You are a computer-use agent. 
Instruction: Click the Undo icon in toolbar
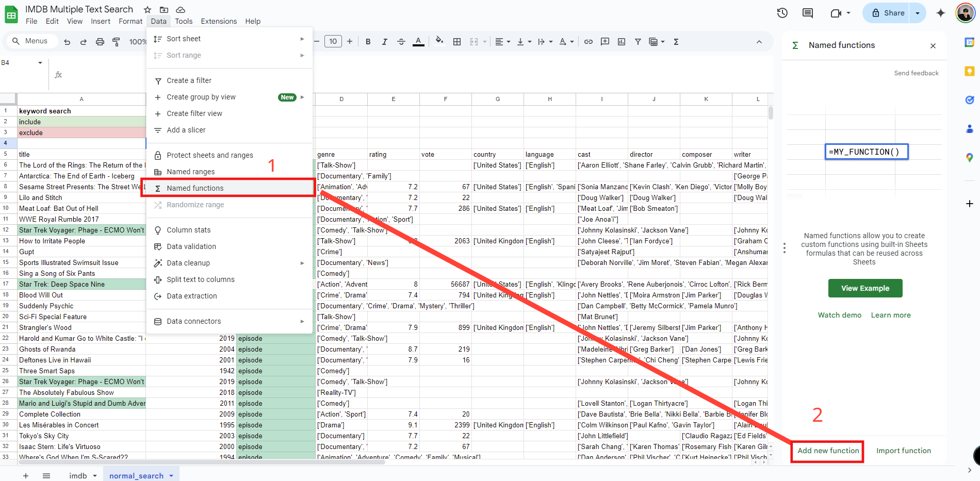point(67,42)
